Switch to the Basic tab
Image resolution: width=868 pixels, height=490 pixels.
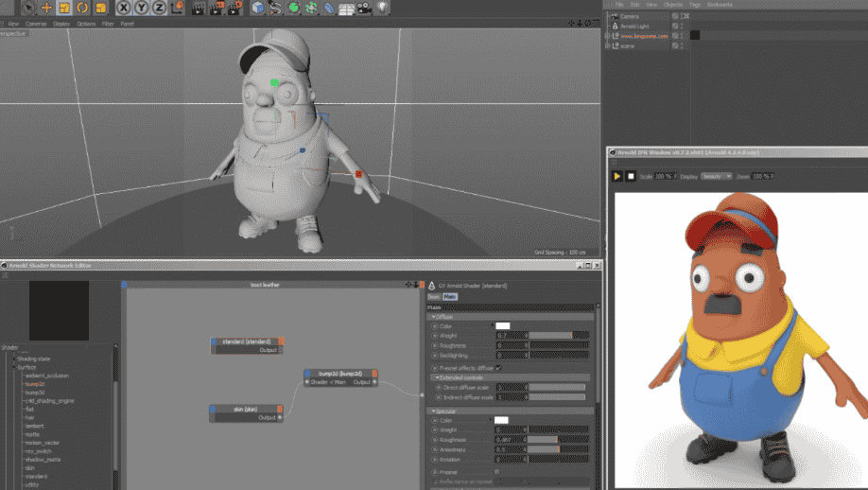point(433,297)
